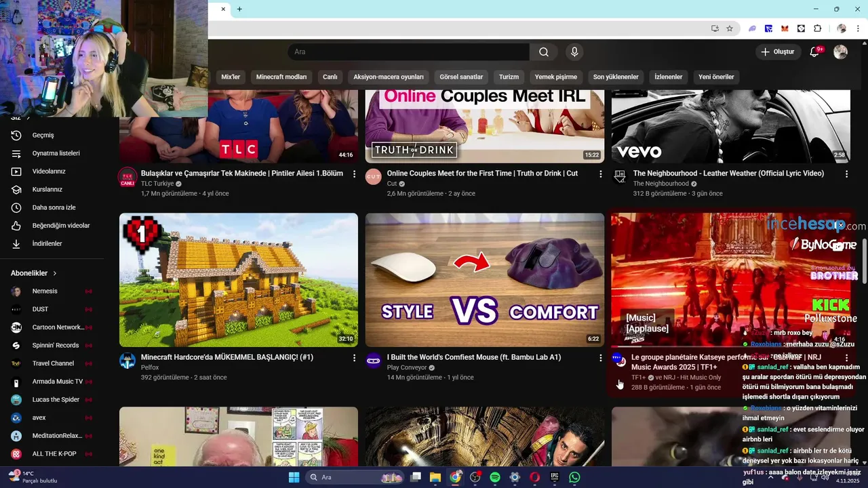Open a new Chrome tab
Image resolution: width=868 pixels, height=488 pixels.
pos(239,9)
